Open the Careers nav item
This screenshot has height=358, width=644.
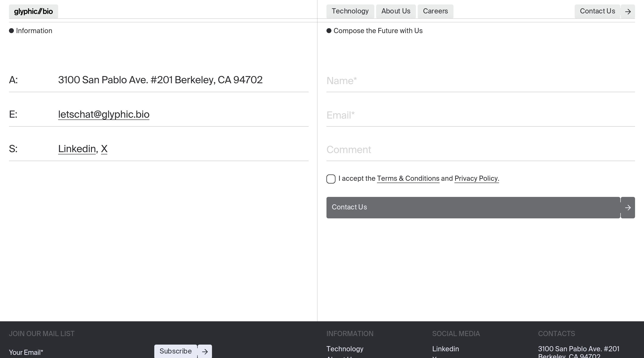click(435, 11)
